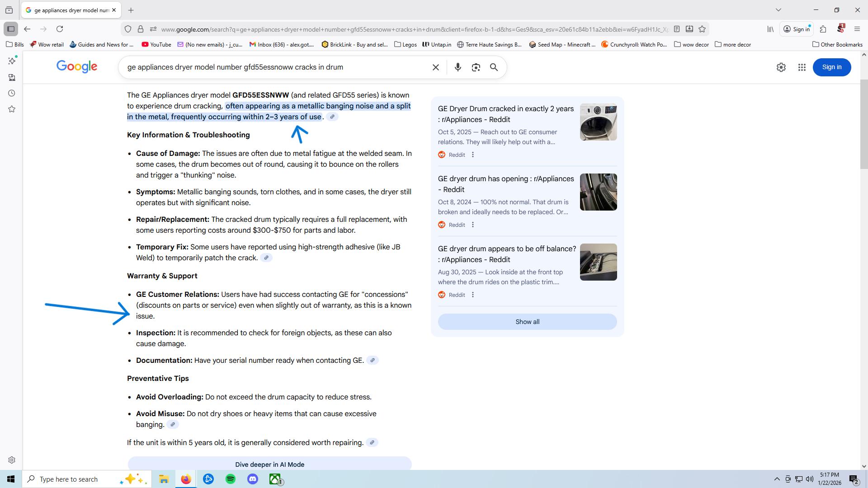Open the list all tabs dropdown arrow
This screenshot has width=868, height=488.
point(778,10)
